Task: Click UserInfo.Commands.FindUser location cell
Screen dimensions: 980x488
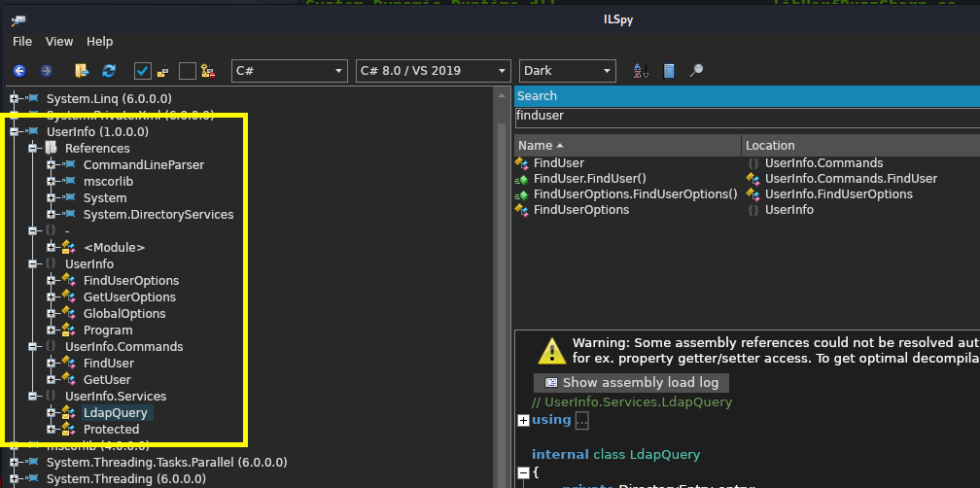Action: tap(851, 179)
